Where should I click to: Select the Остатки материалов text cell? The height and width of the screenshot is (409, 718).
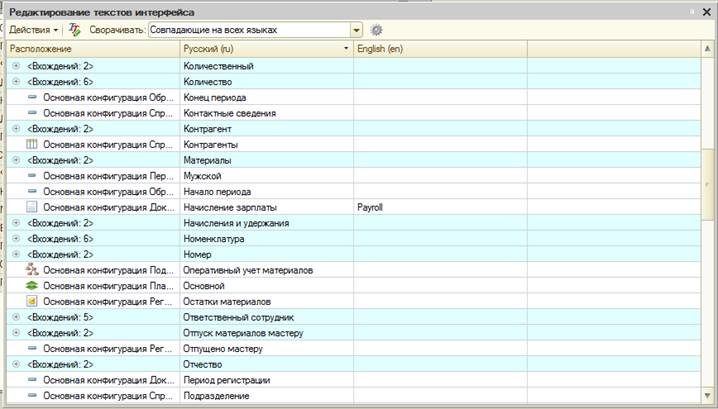267,302
